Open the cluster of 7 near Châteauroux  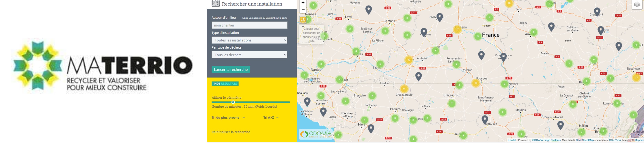coord(452,103)
